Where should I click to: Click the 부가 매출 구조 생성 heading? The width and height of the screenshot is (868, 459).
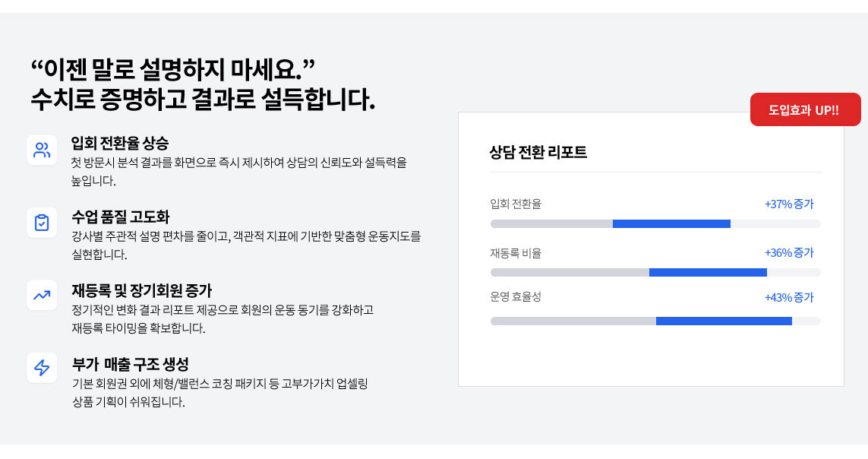(130, 363)
